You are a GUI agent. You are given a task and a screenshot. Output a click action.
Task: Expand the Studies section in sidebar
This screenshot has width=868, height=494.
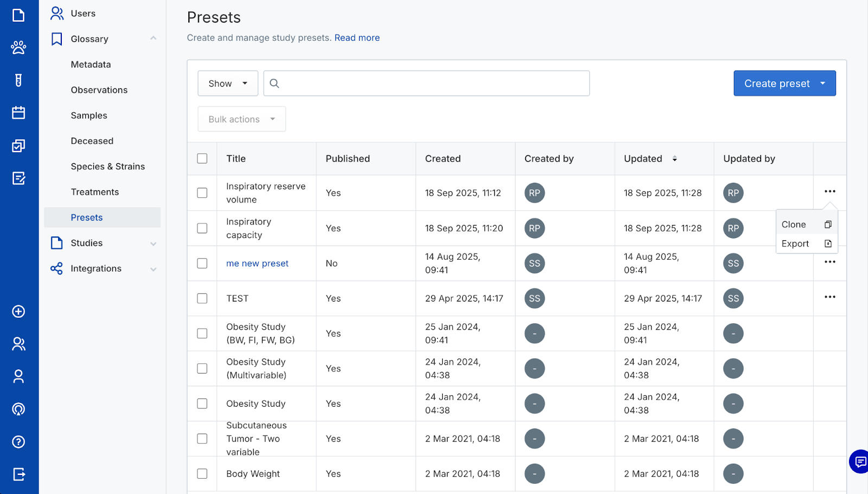pyautogui.click(x=153, y=243)
